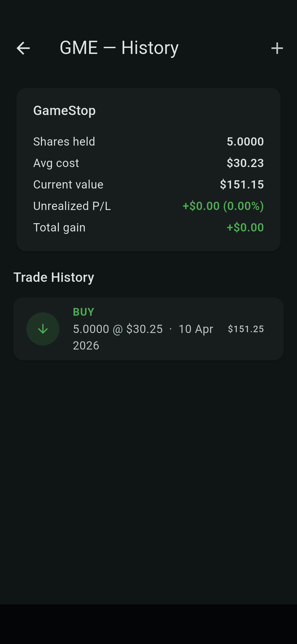This screenshot has height=644, width=297.
Task: Tap the Trade History section heading
Action: (54, 277)
